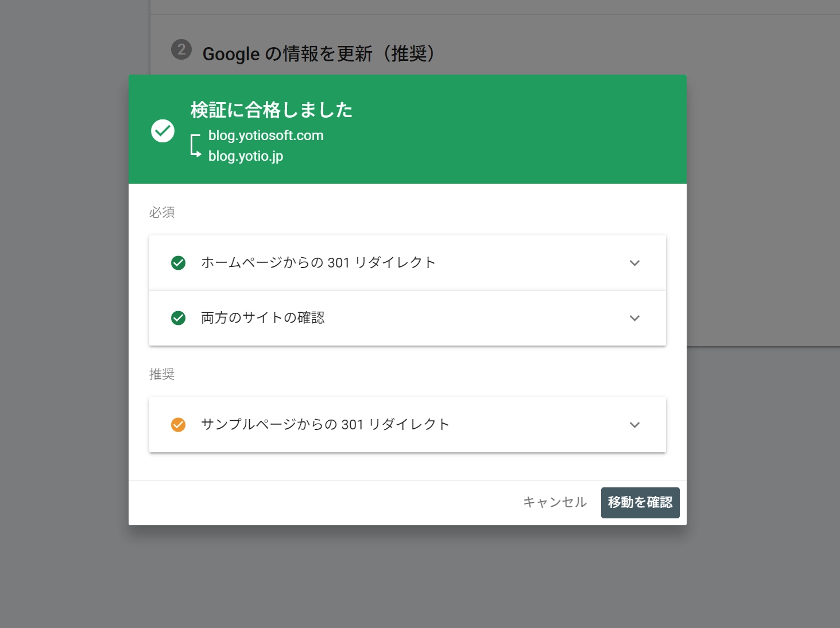Click the 両方のサイトの確認 label

click(x=262, y=317)
